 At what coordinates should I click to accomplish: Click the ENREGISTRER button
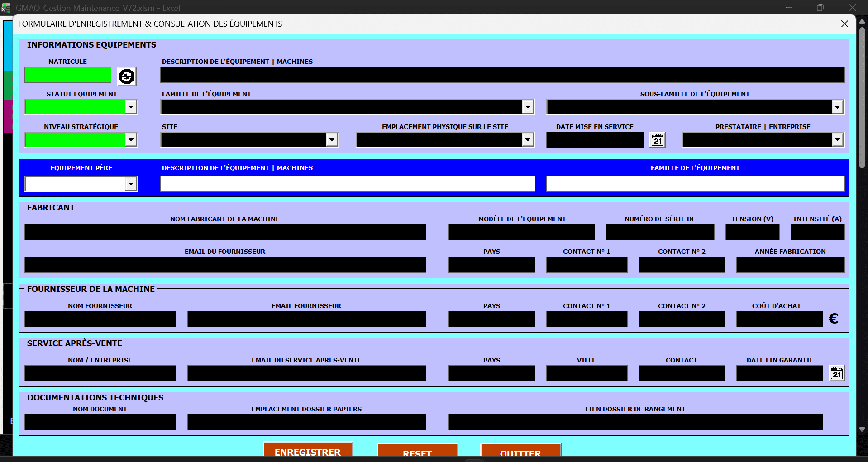coord(308,450)
